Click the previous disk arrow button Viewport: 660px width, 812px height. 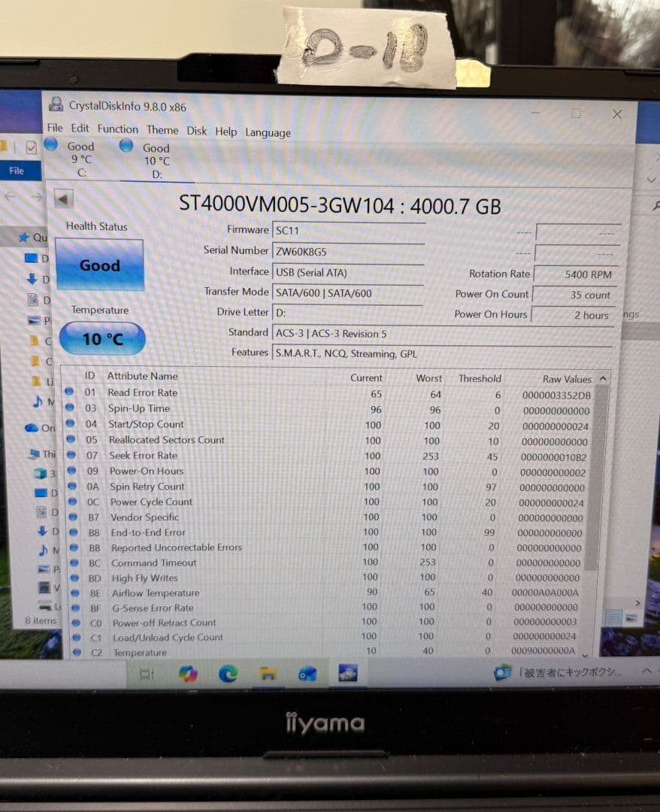(64, 198)
